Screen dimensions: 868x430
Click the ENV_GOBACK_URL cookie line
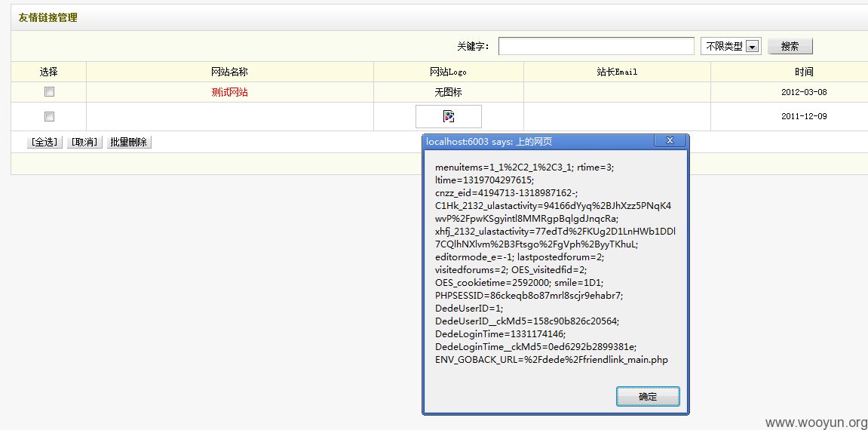click(x=551, y=360)
